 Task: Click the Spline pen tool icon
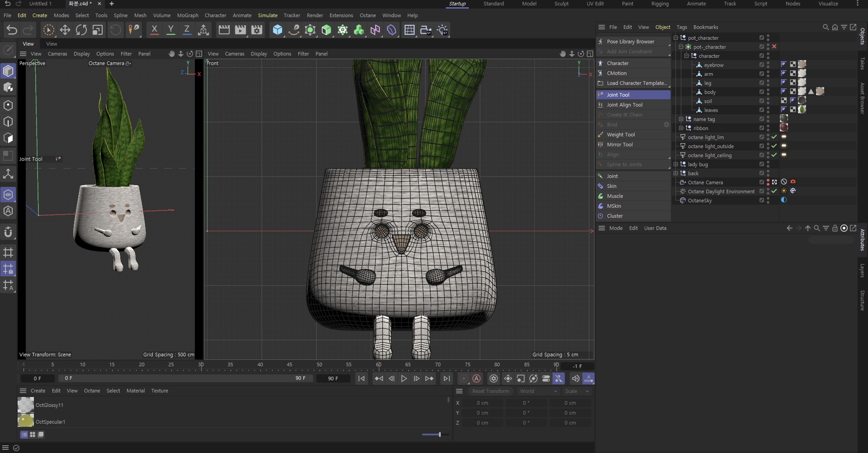tap(294, 30)
